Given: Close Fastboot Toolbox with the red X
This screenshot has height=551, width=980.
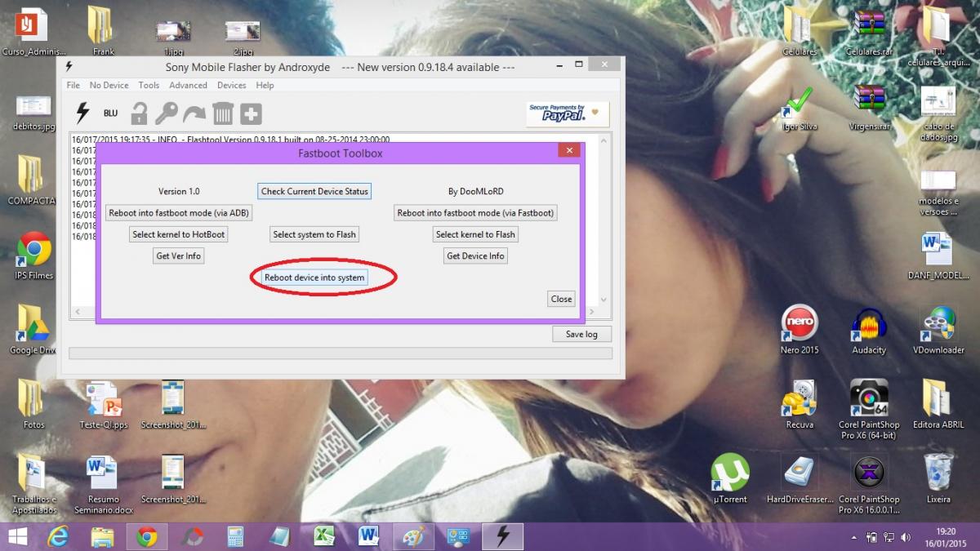Looking at the screenshot, I should click(569, 152).
